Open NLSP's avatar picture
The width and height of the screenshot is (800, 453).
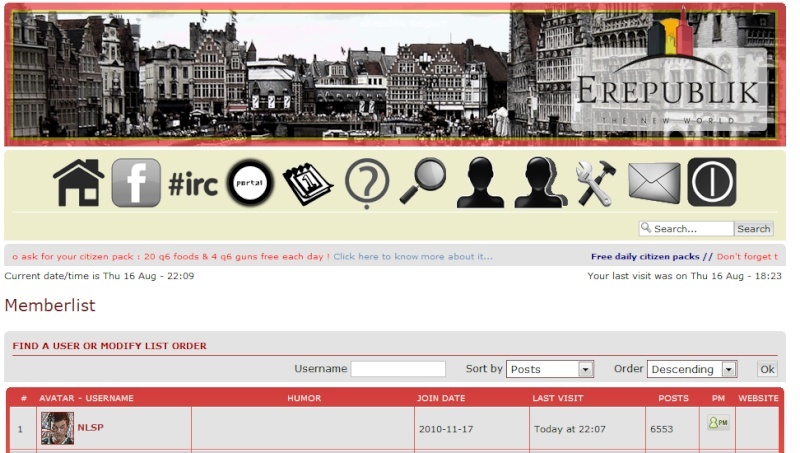pyautogui.click(x=57, y=428)
